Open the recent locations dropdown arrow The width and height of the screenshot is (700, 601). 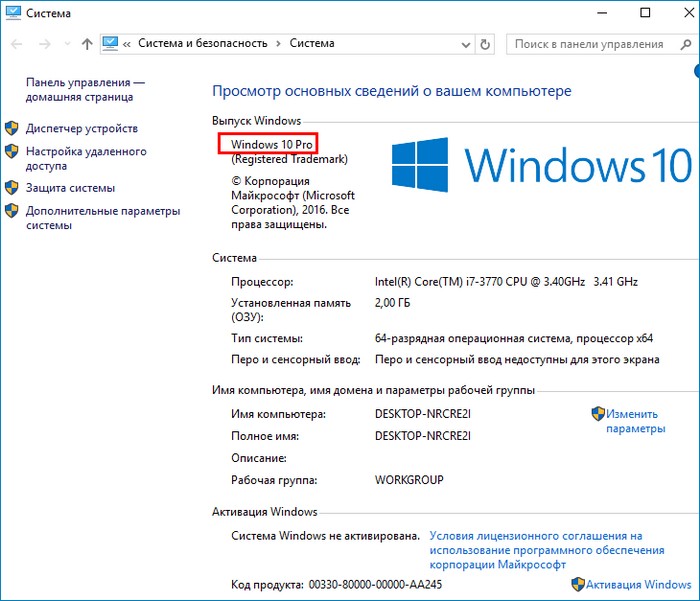tap(68, 44)
